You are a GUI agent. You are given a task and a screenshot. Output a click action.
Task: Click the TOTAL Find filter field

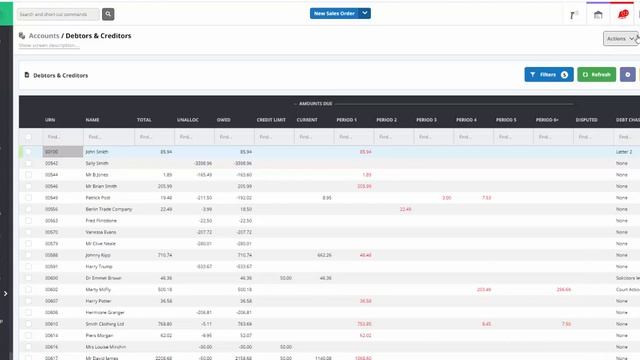pyautogui.click(x=154, y=137)
